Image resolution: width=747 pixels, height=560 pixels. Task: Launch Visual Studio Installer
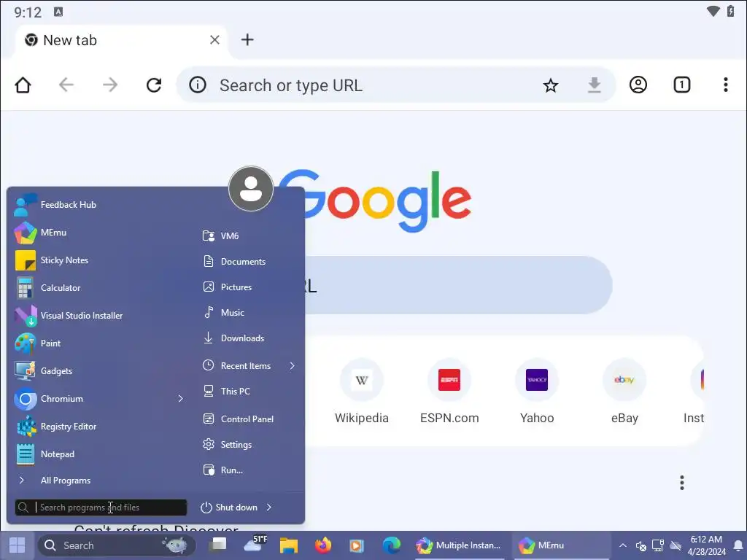(x=98, y=315)
